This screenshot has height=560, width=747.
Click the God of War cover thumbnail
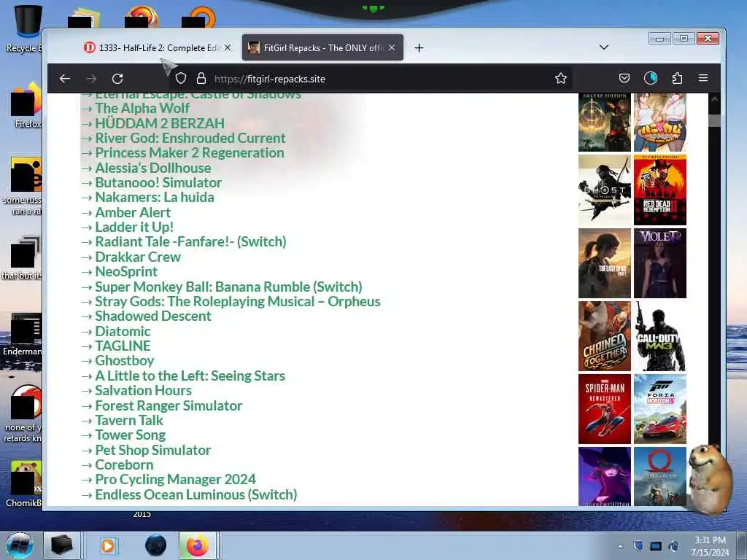click(x=659, y=476)
